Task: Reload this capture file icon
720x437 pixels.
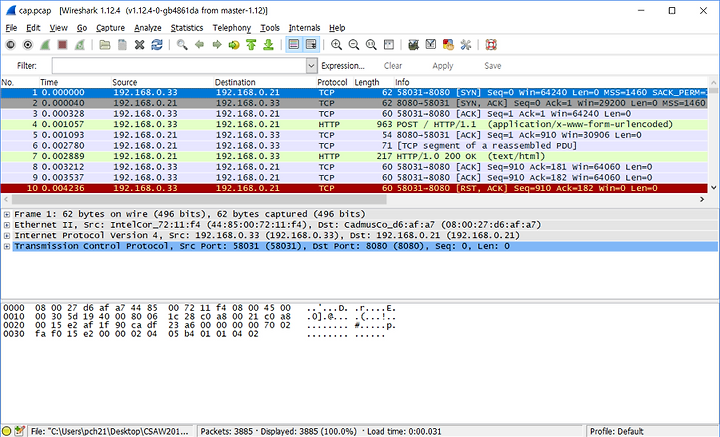Action: point(157,45)
